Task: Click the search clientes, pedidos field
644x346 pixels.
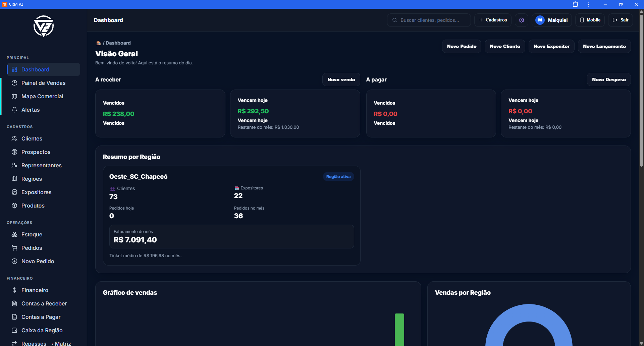Action: [x=429, y=20]
